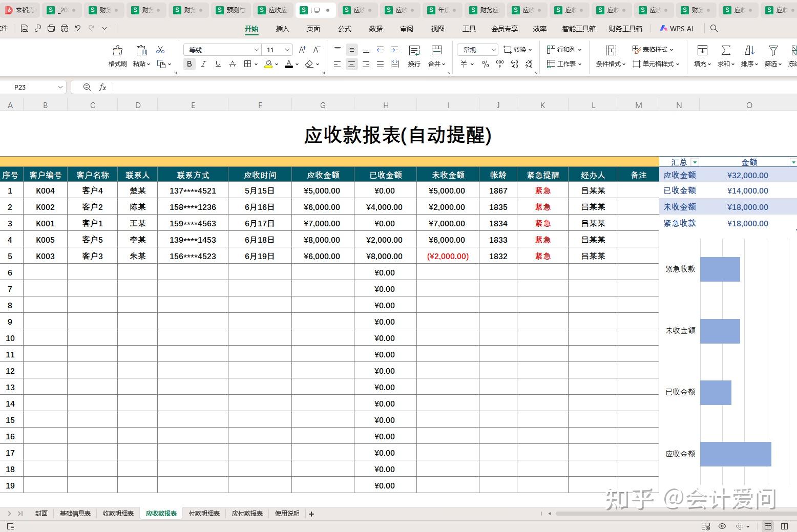Click the formula bar input field
The image size is (797, 532).
[x=454, y=87]
